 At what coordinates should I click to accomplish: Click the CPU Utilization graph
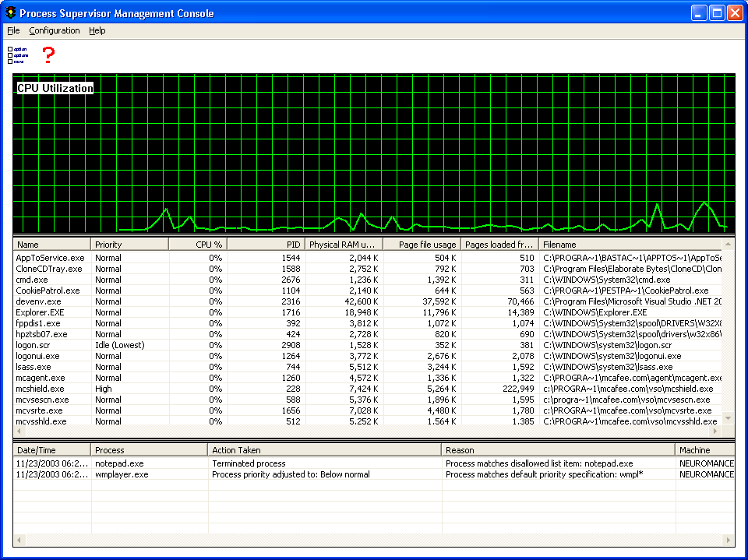374,156
